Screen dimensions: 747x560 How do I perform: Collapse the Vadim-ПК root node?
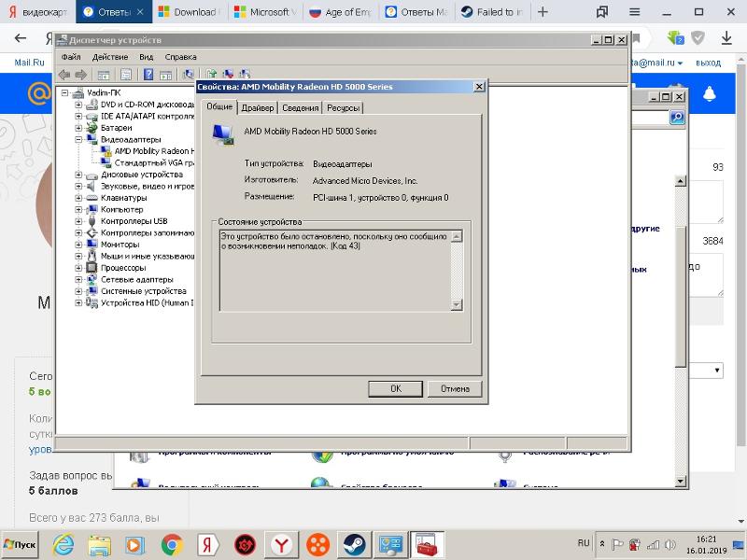64,92
